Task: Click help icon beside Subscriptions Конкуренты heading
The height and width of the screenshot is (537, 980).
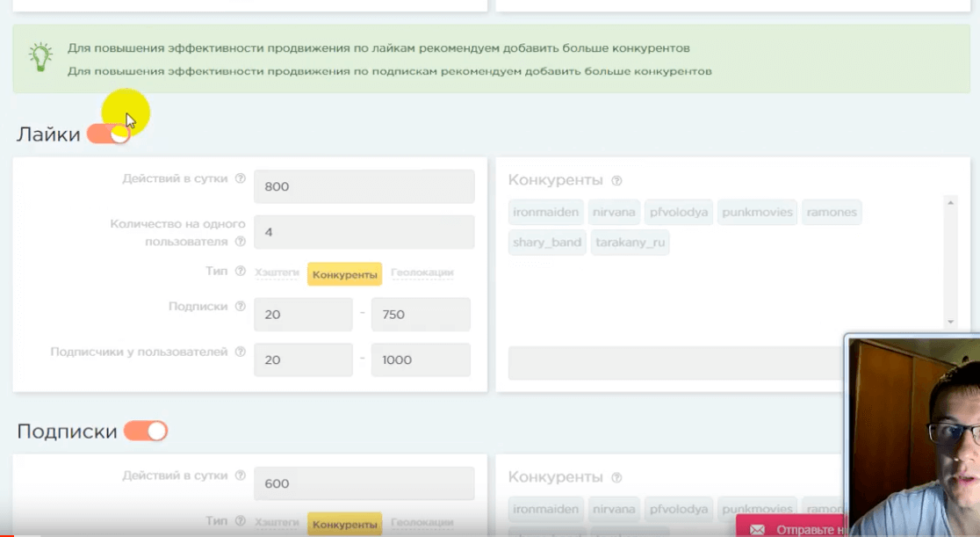Action: pyautogui.click(x=616, y=478)
